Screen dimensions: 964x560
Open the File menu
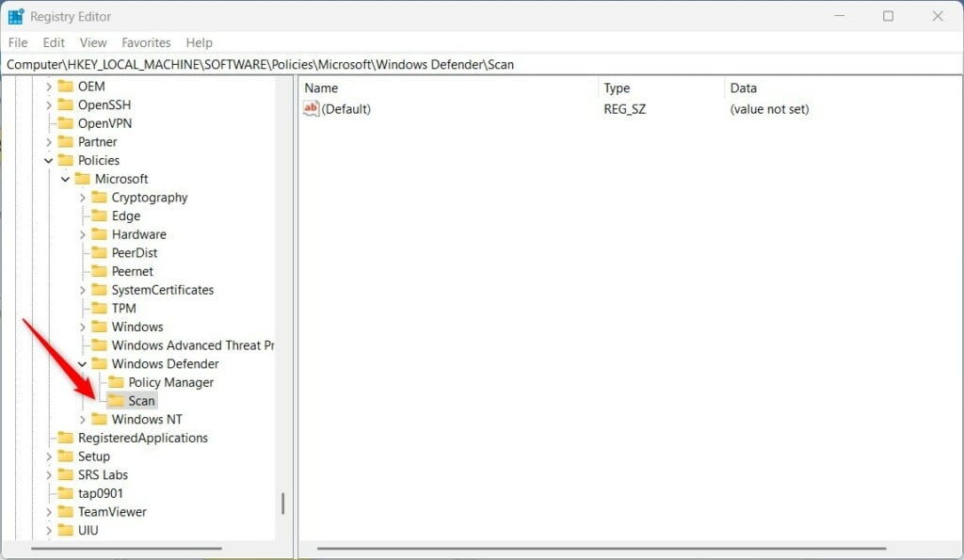coord(18,42)
